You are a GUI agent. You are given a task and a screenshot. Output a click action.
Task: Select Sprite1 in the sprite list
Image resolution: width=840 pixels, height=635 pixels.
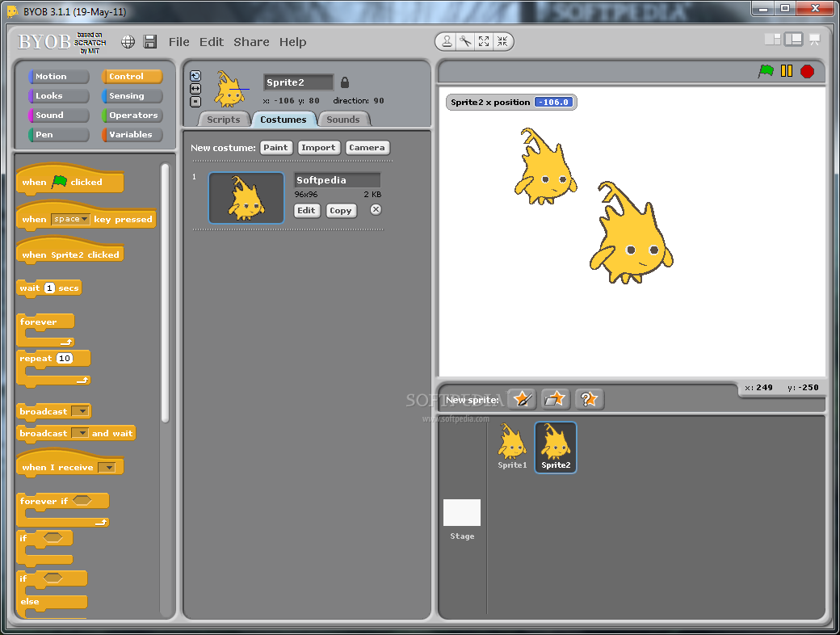point(512,447)
